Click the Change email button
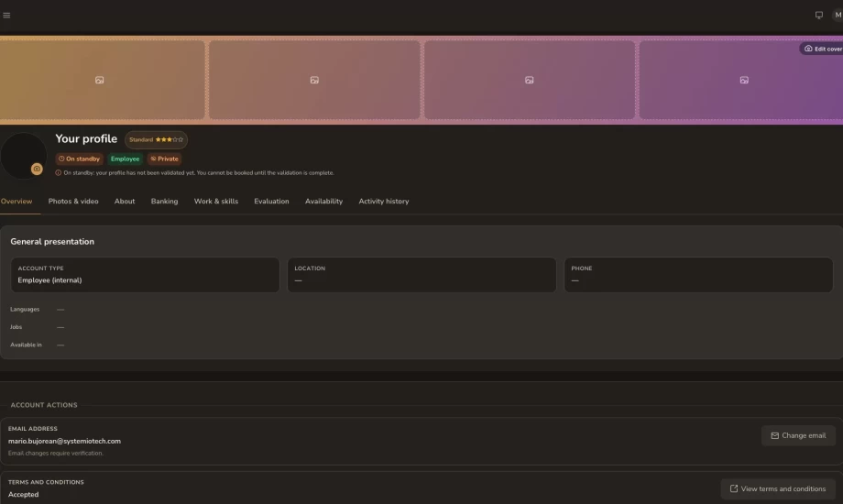This screenshot has height=504, width=843. 798,435
